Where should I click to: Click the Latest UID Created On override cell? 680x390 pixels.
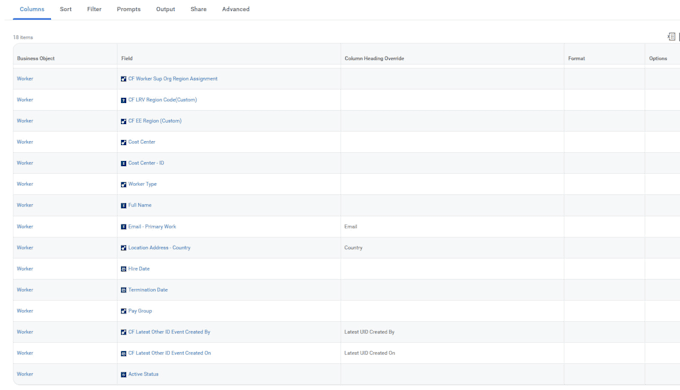[452, 353]
